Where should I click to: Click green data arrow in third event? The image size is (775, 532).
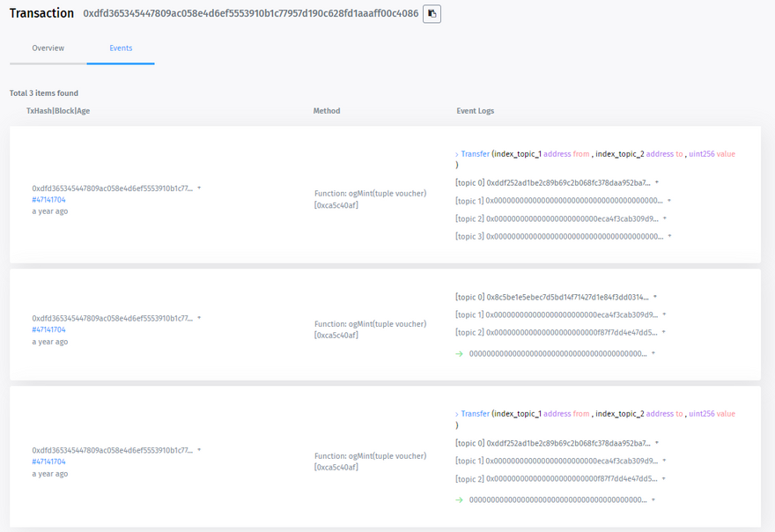click(459, 500)
